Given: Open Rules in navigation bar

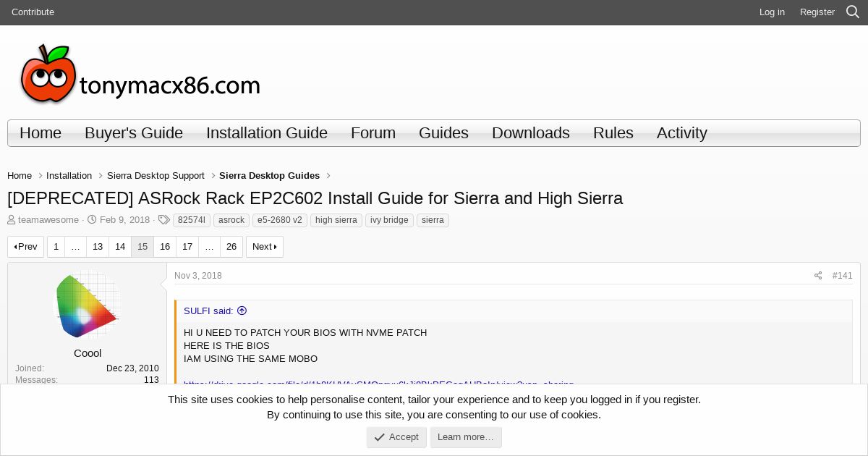Looking at the screenshot, I should [613, 133].
